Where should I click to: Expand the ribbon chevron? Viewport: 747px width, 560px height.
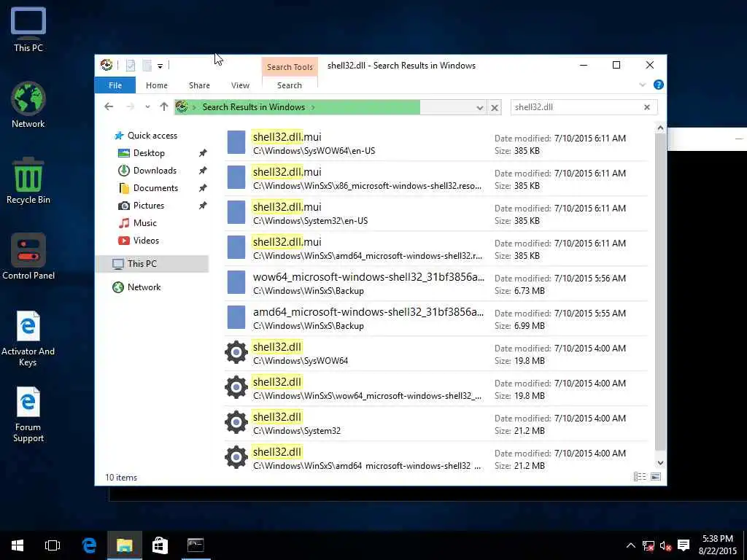[642, 85]
